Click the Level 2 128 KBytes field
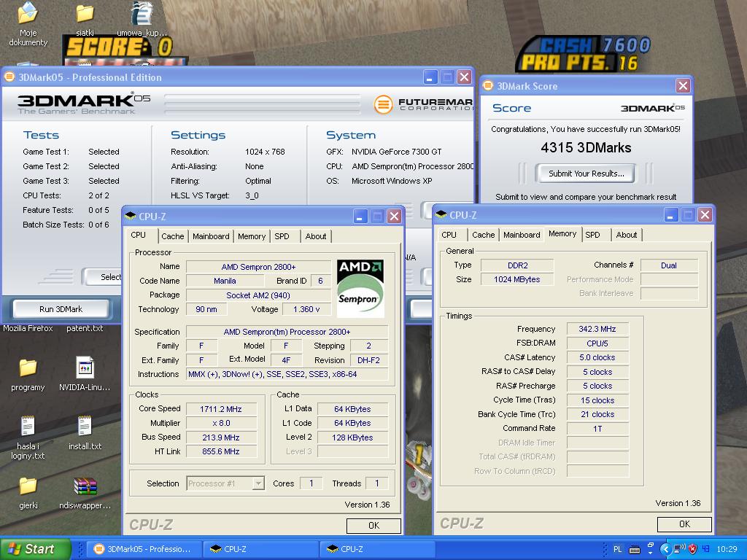The image size is (747, 560). pos(352,437)
